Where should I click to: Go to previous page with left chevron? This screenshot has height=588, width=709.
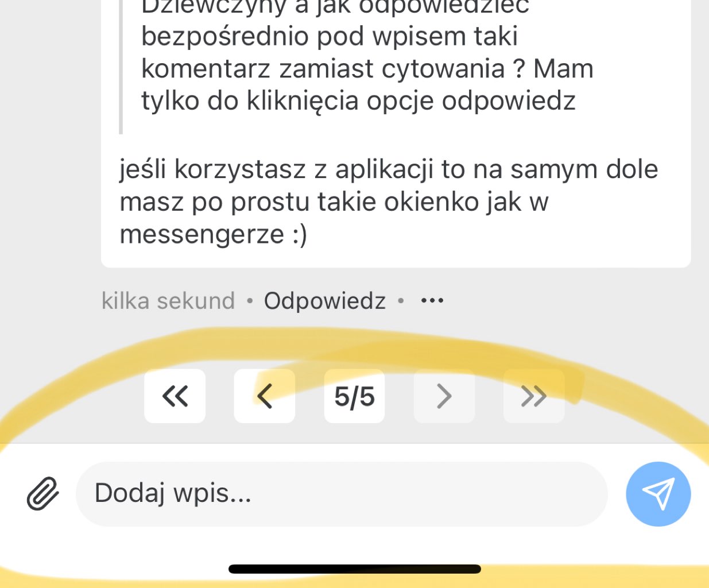pyautogui.click(x=265, y=396)
